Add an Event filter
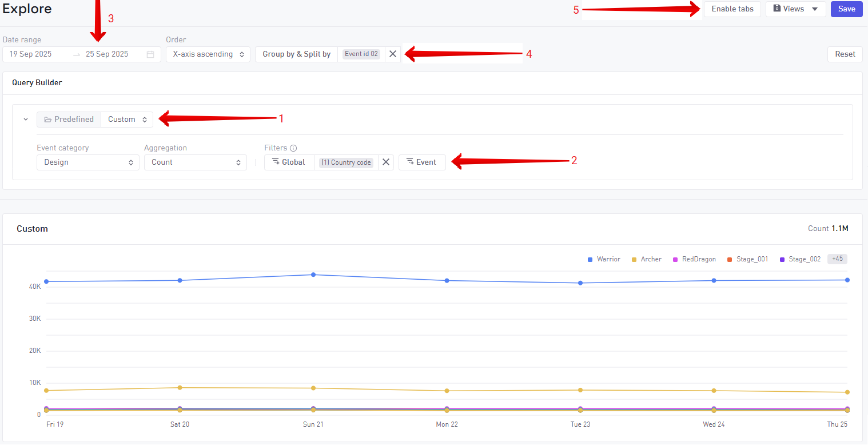Viewport: 868px width, 445px height. point(421,162)
